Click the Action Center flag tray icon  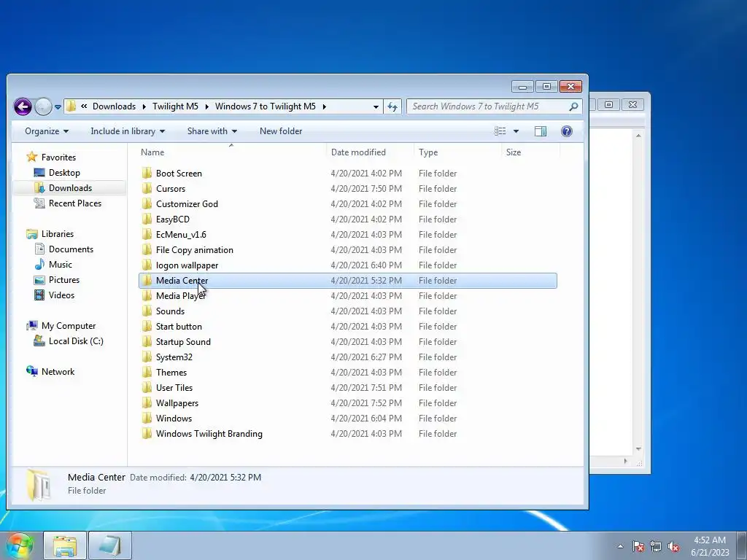[638, 546]
